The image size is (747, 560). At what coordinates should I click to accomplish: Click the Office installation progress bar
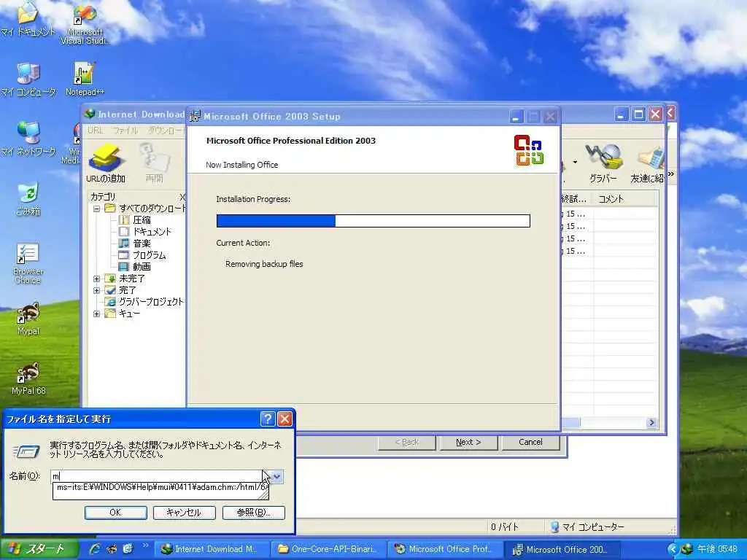(373, 220)
